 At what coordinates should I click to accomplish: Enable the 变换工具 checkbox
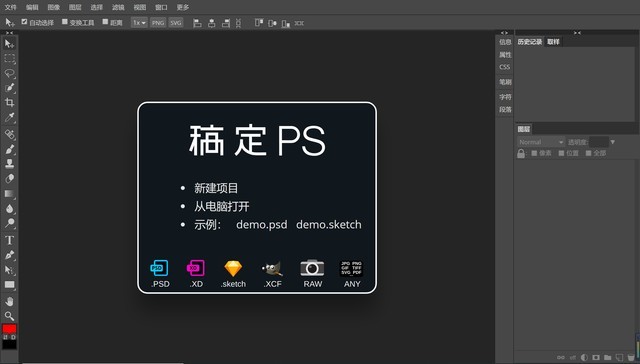click(64, 22)
